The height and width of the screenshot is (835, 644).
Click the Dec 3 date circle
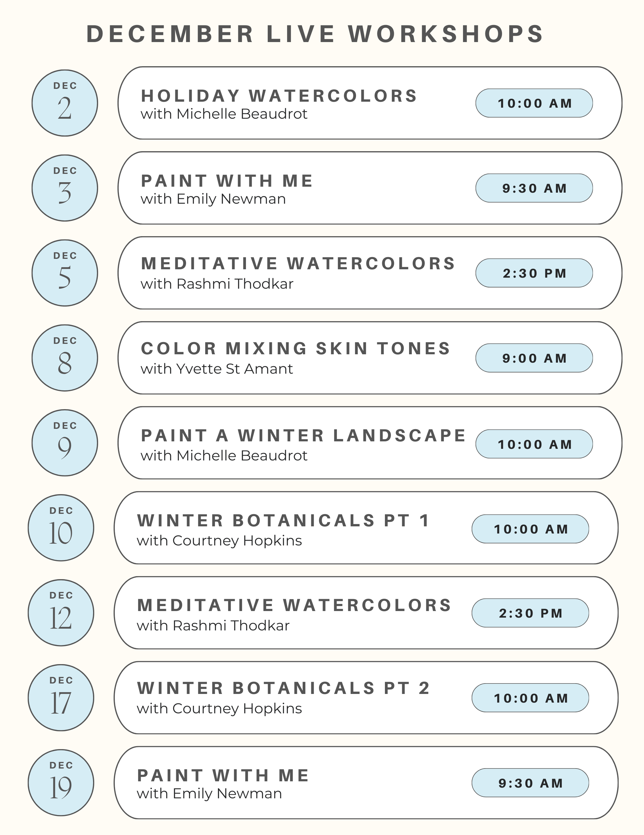pyautogui.click(x=65, y=188)
